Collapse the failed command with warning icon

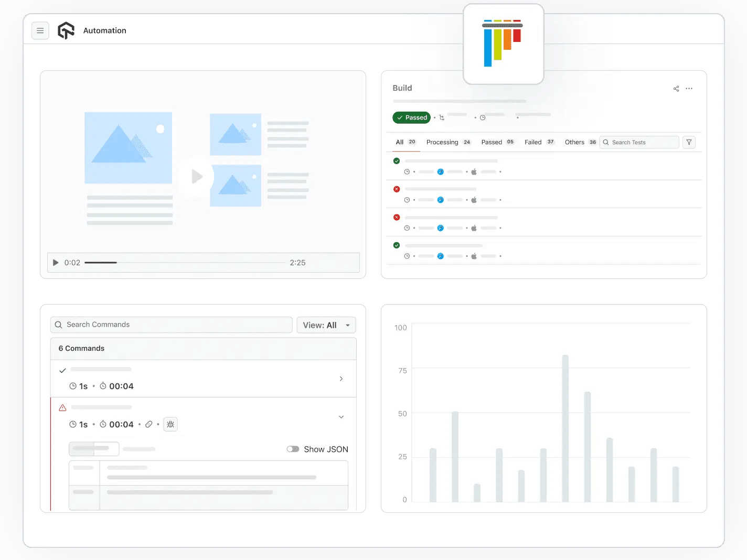click(x=341, y=417)
